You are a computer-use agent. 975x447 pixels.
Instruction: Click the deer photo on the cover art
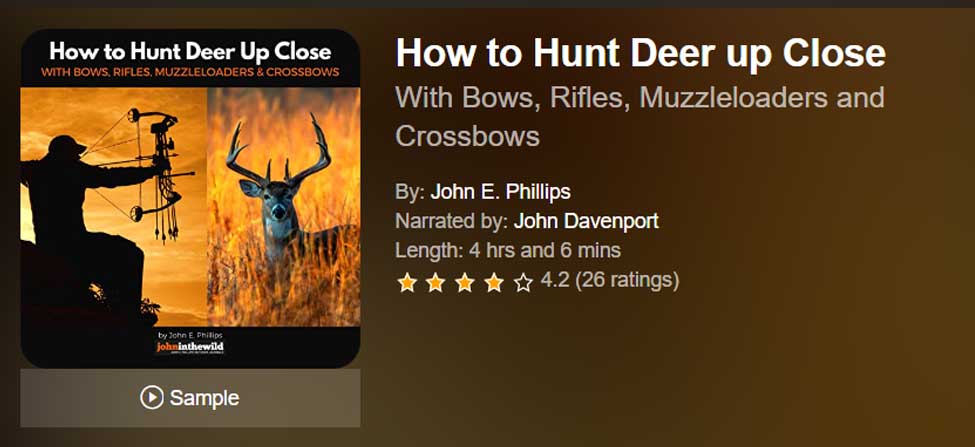click(x=284, y=207)
